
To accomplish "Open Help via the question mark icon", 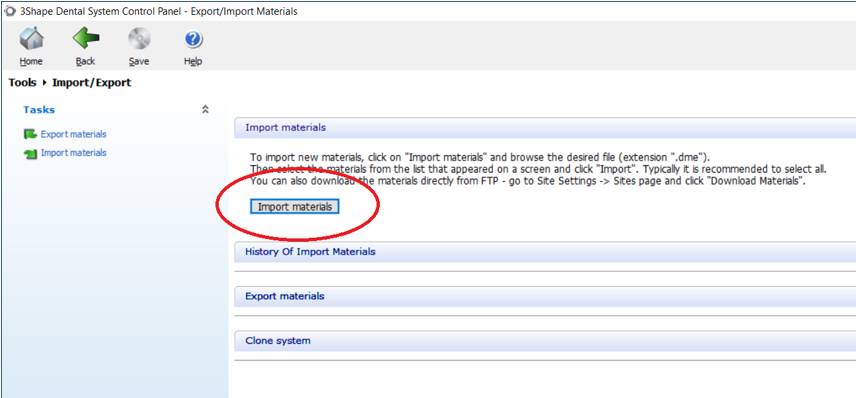I will [193, 39].
